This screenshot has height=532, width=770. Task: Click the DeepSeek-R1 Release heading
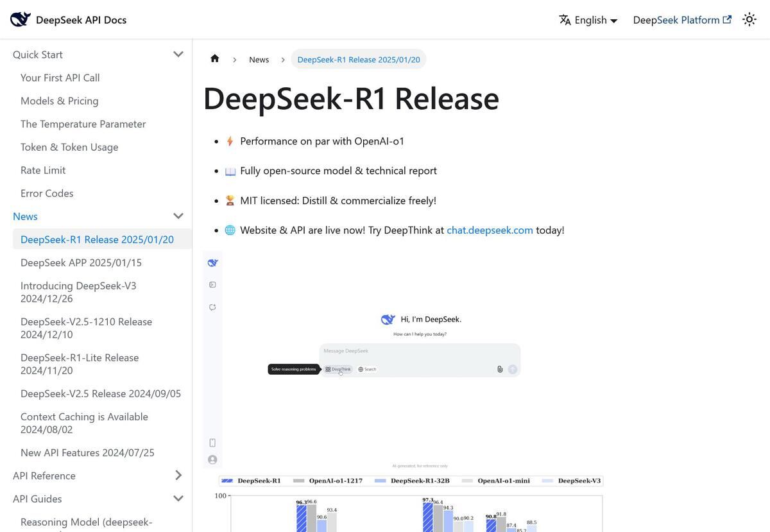pyautogui.click(x=351, y=98)
